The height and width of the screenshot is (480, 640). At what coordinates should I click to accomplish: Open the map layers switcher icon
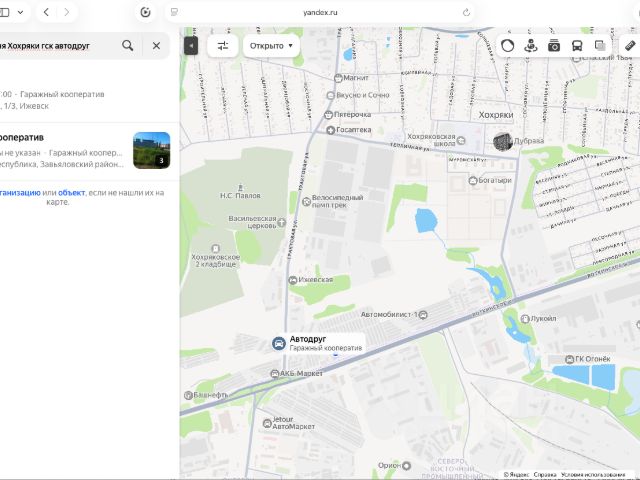tap(600, 46)
